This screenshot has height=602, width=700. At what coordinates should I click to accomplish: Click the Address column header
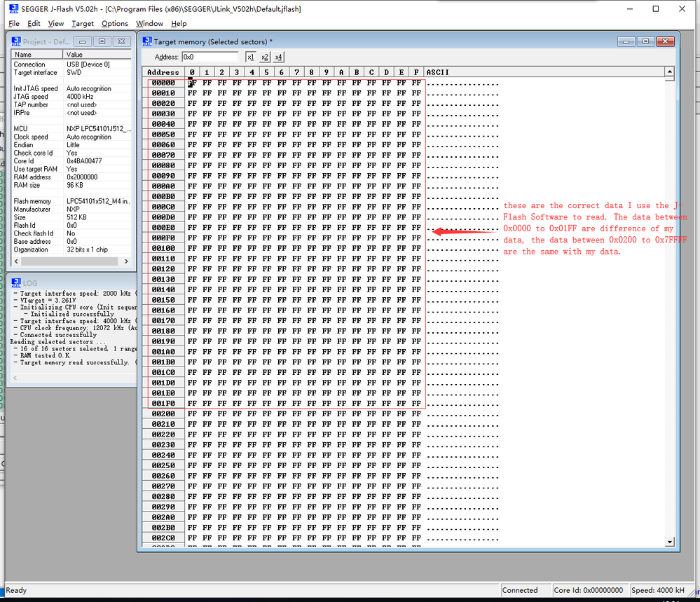point(163,72)
